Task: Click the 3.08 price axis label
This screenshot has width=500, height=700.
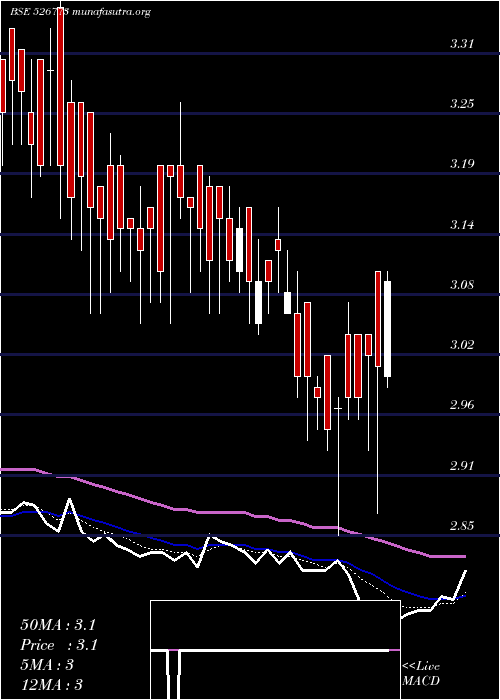Action: point(461,284)
